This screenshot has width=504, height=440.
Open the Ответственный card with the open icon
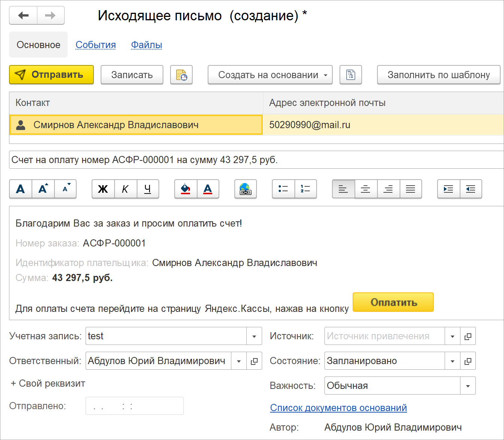point(254,361)
